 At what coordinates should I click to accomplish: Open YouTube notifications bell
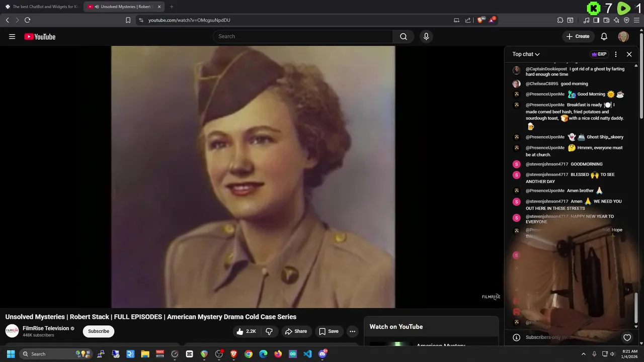(604, 36)
